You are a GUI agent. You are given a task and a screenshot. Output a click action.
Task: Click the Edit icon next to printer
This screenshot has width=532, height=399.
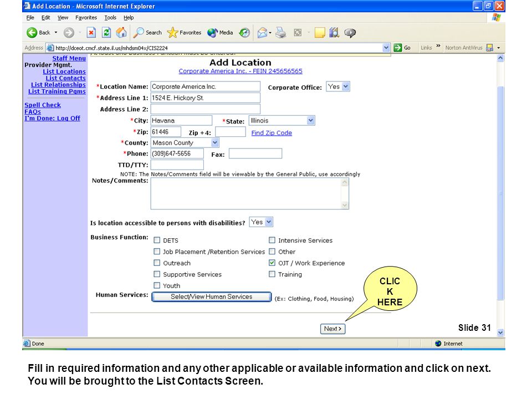(x=298, y=33)
